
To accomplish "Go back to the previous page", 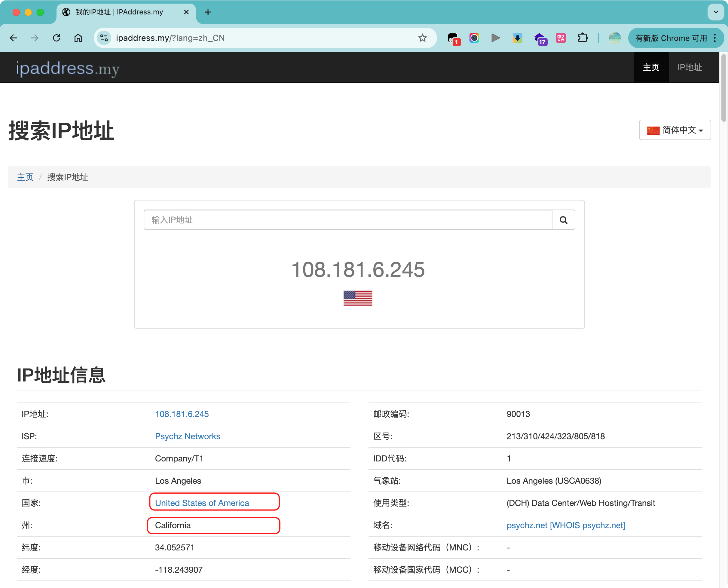I will pos(14,38).
